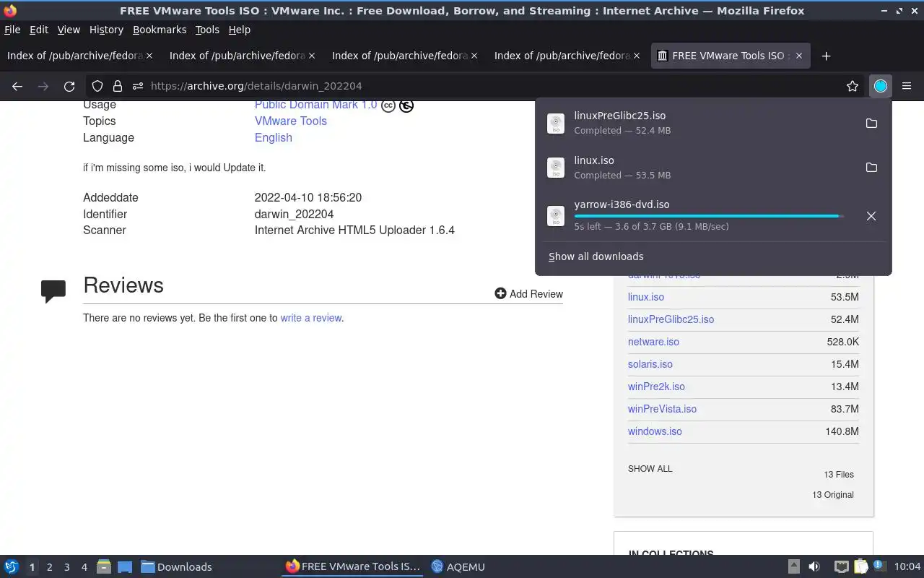Switch to the second Index of /pub/archive/fedora tab
The image size is (924, 578).
tap(242, 56)
